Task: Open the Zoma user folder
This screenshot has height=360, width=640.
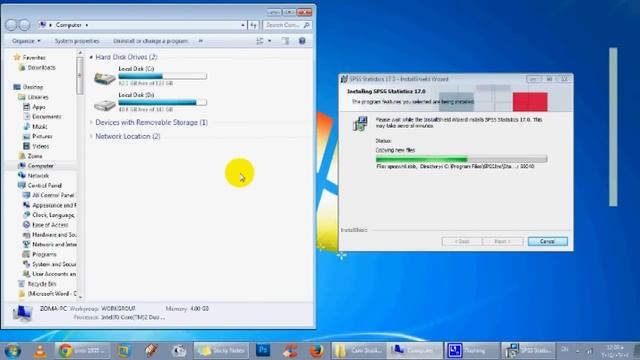Action: (x=35, y=156)
